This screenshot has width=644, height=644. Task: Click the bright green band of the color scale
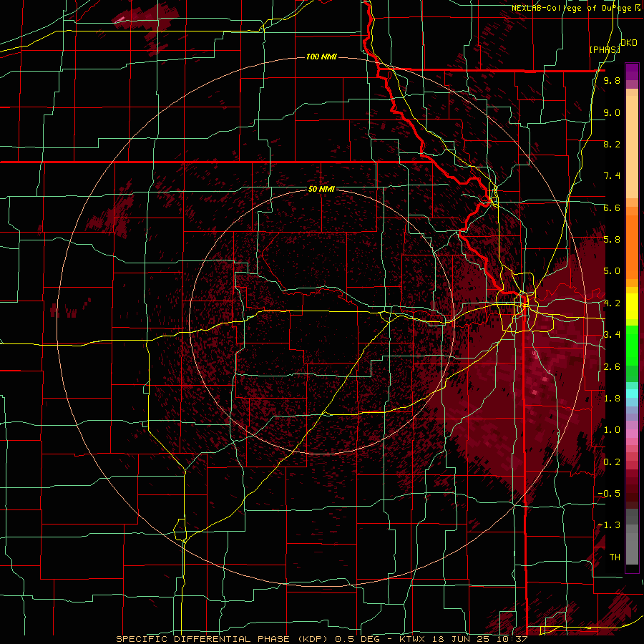click(x=632, y=345)
